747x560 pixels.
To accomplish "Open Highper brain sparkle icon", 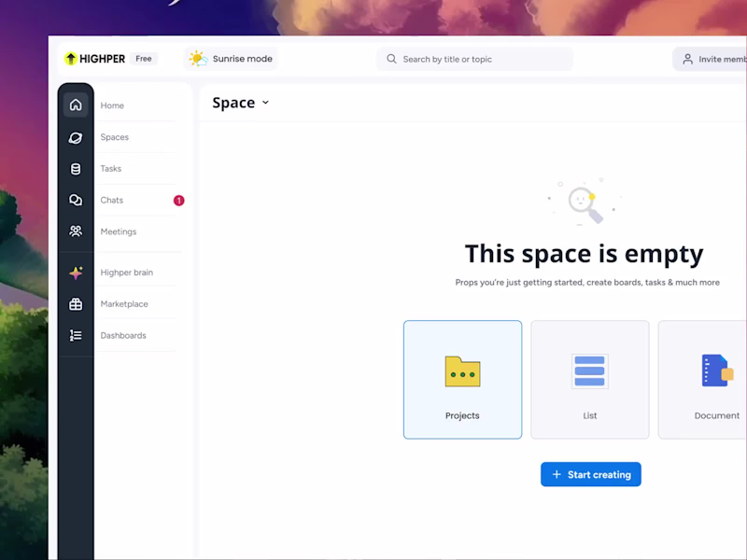I will coord(76,272).
